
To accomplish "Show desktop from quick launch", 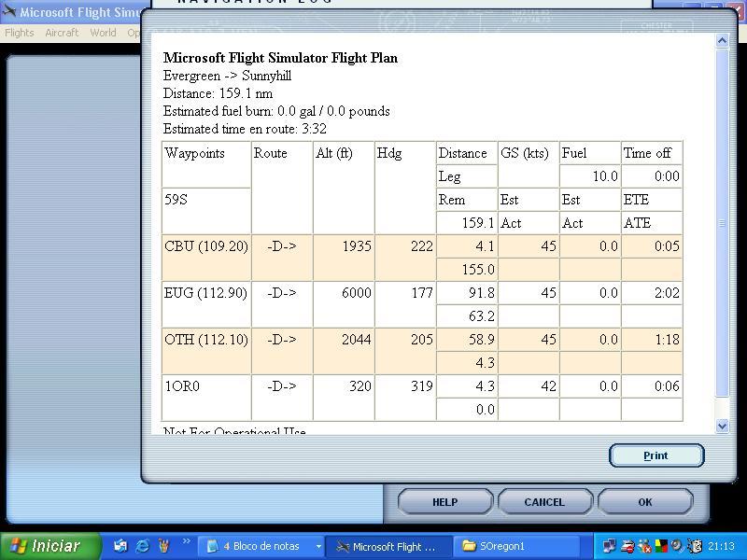I will click(120, 546).
